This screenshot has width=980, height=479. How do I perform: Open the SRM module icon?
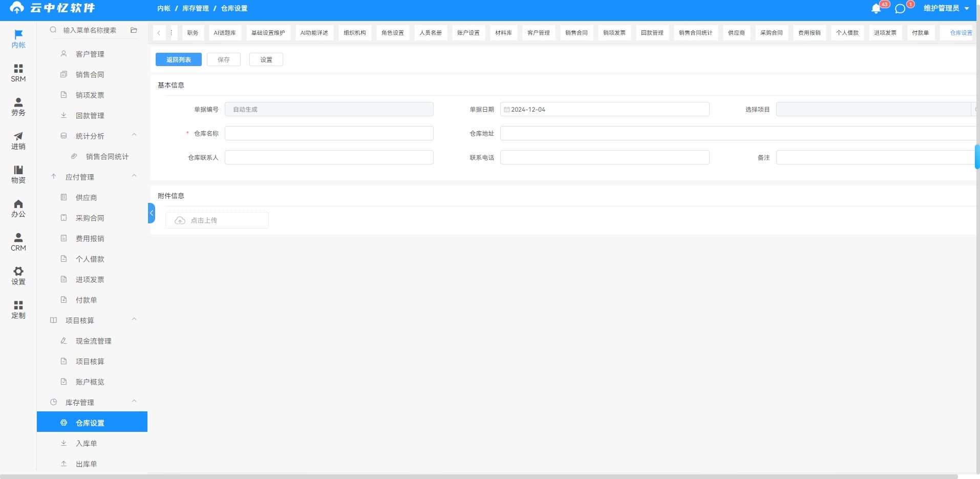18,73
